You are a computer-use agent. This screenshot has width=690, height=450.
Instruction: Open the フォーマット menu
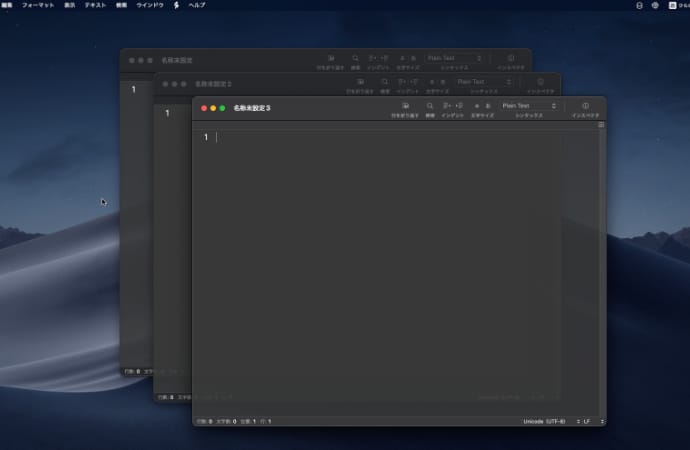(x=38, y=5)
